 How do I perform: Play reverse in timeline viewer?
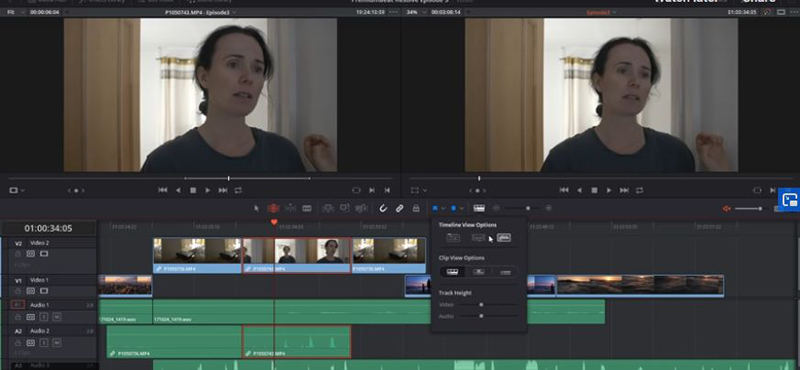point(579,190)
